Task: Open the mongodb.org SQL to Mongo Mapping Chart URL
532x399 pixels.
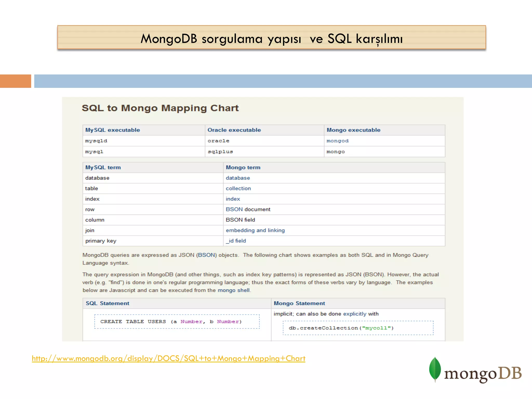Action: 169,358
